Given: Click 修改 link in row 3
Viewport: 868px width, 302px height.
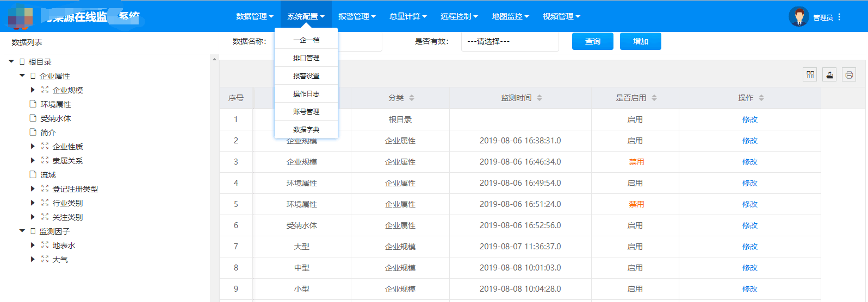Looking at the screenshot, I should 749,162.
